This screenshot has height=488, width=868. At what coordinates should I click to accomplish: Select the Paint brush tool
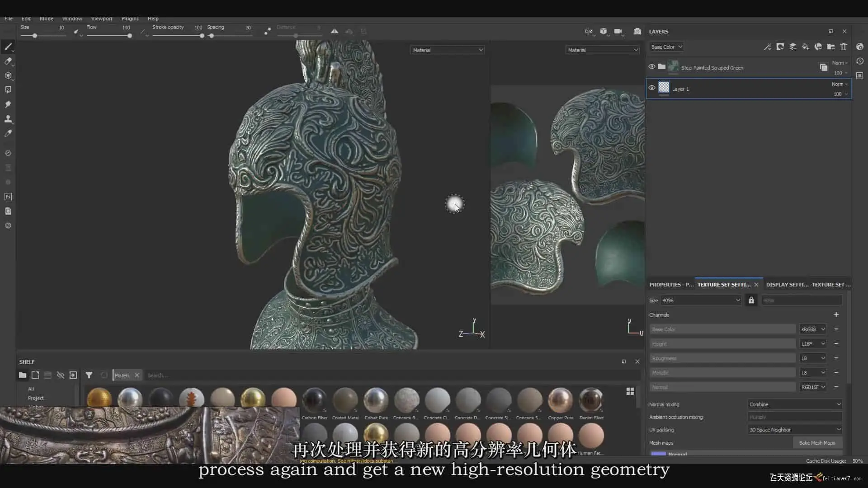click(x=8, y=47)
